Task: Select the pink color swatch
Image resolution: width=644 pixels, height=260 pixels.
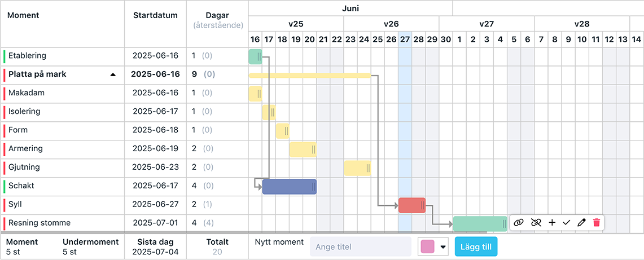Action: tap(428, 247)
